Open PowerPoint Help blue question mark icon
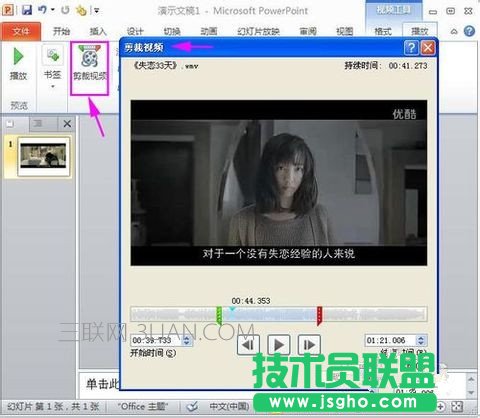Screen dimensions: 480x418 click(469, 31)
